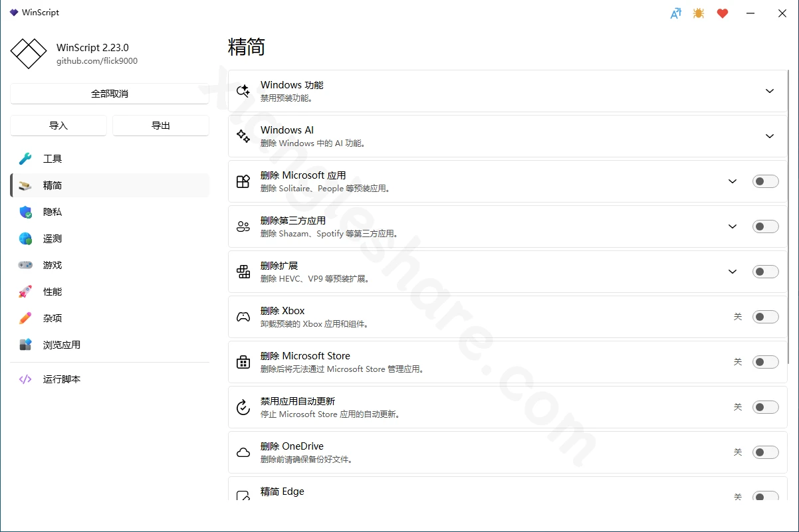Click the cloud icon of 删除 OneDrive
799x532 pixels.
click(x=243, y=452)
